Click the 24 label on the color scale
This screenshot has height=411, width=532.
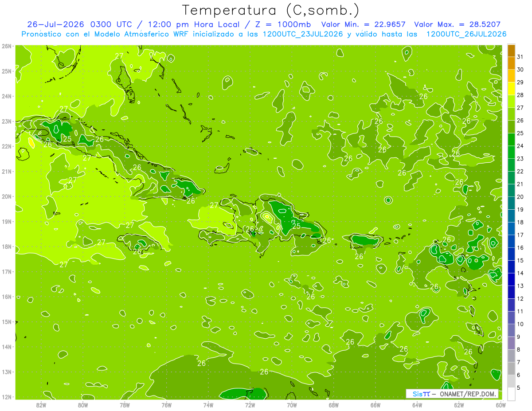pos(520,146)
